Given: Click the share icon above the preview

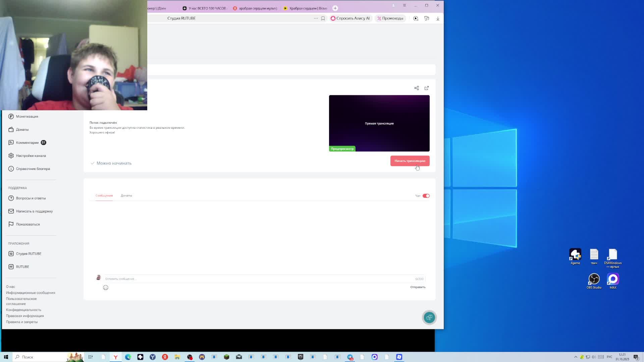Looking at the screenshot, I should pos(416,88).
